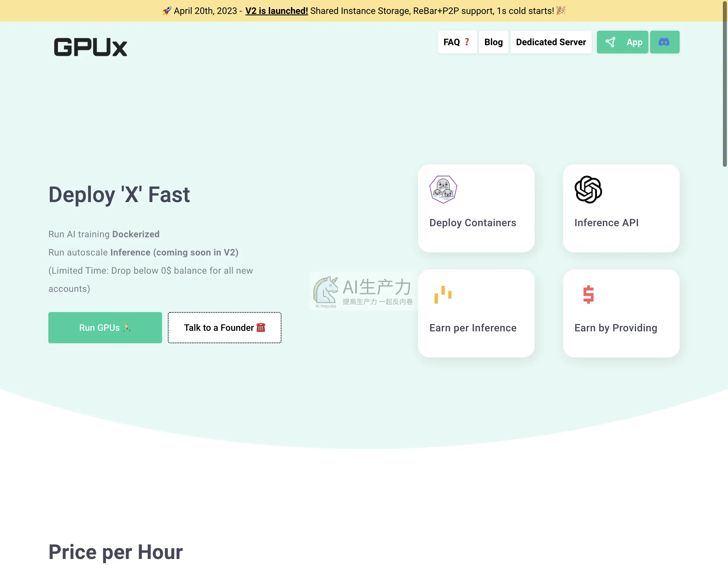The height and width of the screenshot is (582, 728).
Task: Click the party popper emoji in banner
Action: [x=561, y=11]
